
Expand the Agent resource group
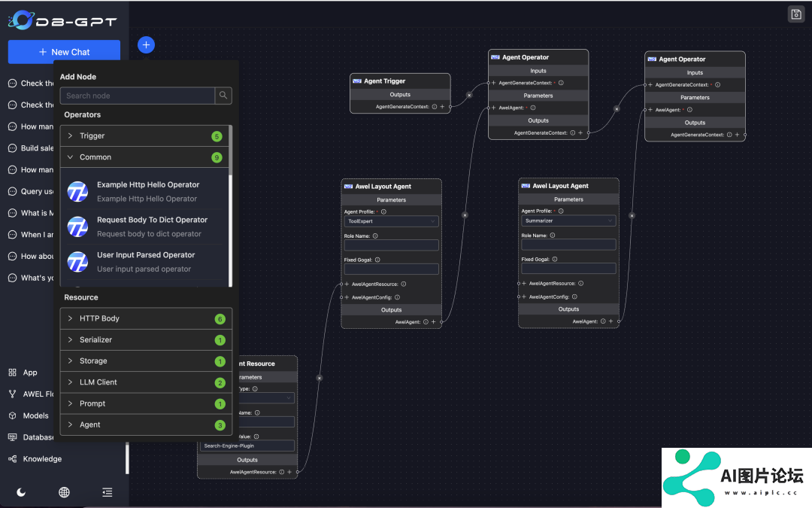146,425
